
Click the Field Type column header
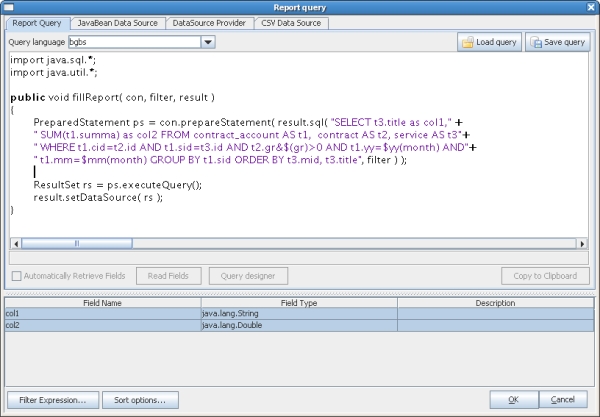tap(299, 302)
